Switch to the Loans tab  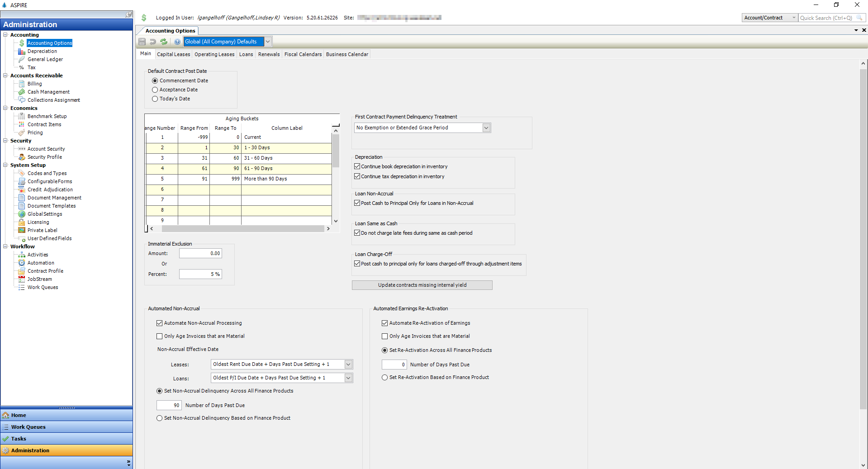point(246,54)
